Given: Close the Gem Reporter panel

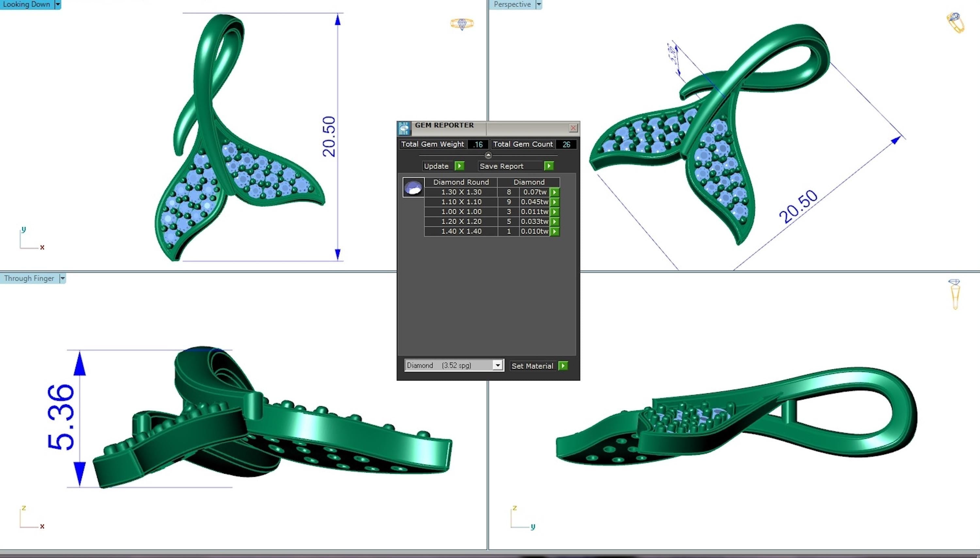Looking at the screenshot, I should [x=573, y=128].
